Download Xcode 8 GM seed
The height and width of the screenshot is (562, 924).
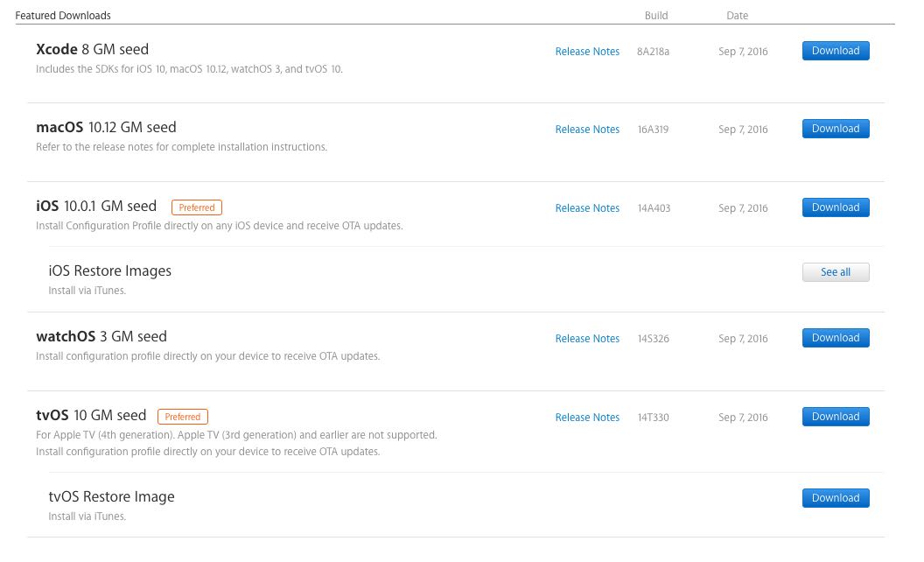836,51
